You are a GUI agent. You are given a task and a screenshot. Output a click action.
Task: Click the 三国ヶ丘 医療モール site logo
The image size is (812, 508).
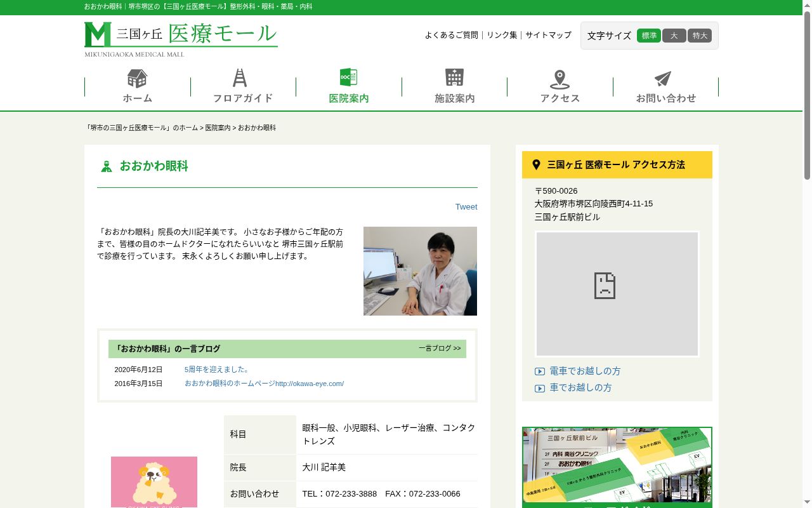click(x=181, y=39)
